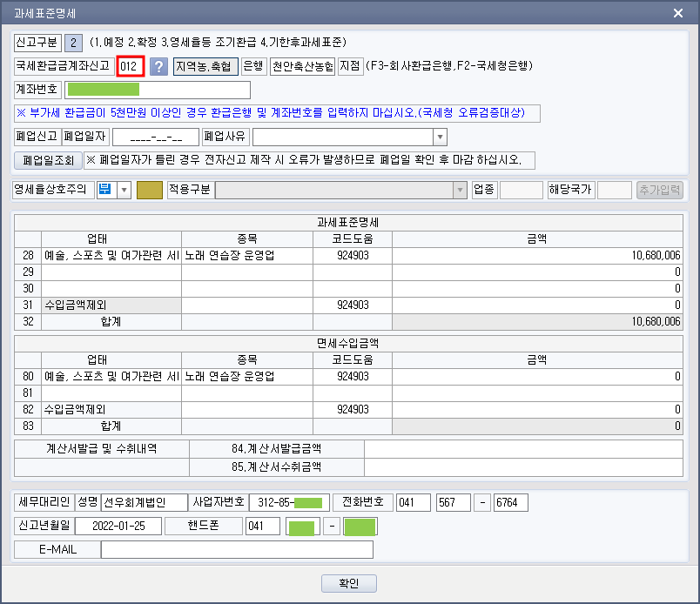700x604 pixels.
Task: Click the 계좌번호 input field
Action: coord(158,90)
